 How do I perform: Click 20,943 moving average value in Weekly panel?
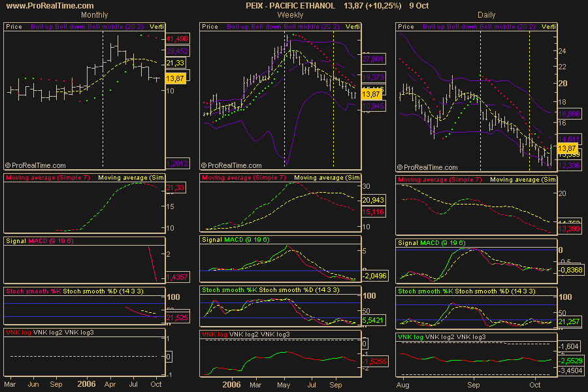tap(372, 199)
